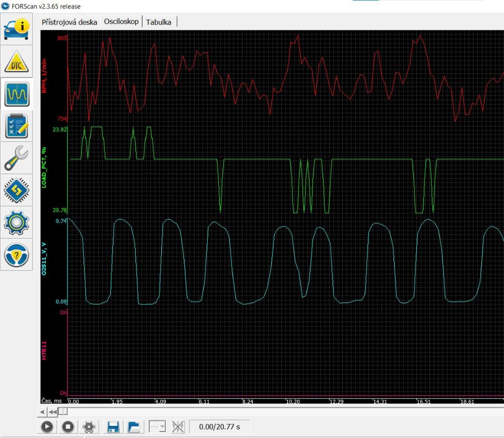
Task: Start playback of the recorded data
Action: (47, 427)
